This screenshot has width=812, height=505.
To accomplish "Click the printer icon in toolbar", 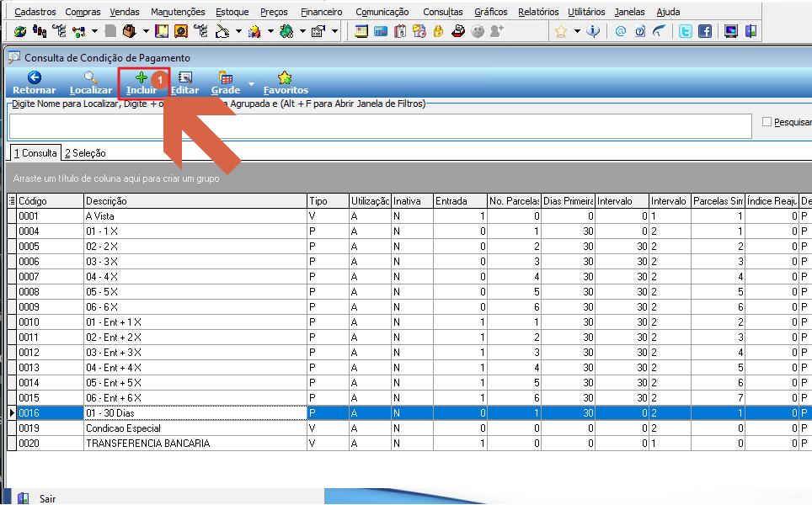I will pyautogui.click(x=457, y=32).
